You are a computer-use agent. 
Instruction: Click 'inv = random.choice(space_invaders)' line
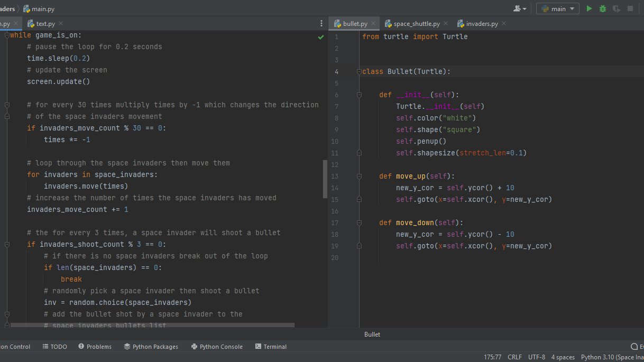pos(117,302)
